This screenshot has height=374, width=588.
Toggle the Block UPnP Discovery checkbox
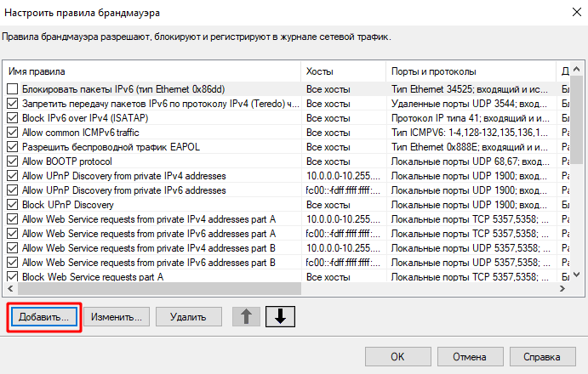[12, 205]
